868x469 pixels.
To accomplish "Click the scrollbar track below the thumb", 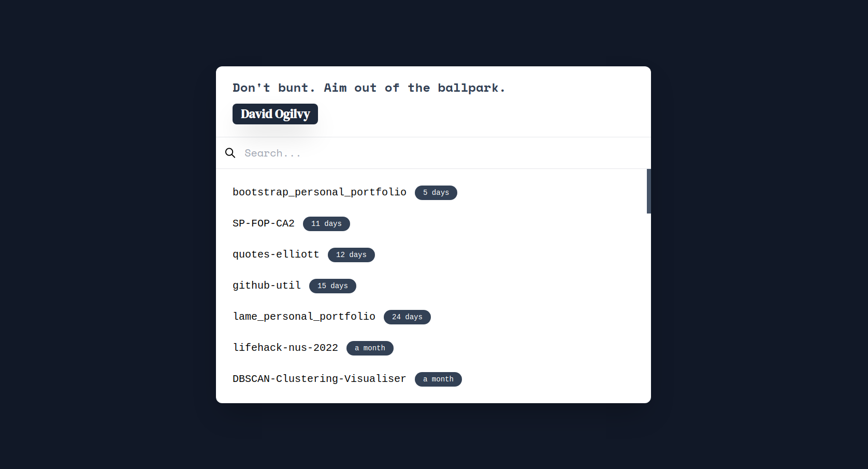I will click(x=649, y=308).
